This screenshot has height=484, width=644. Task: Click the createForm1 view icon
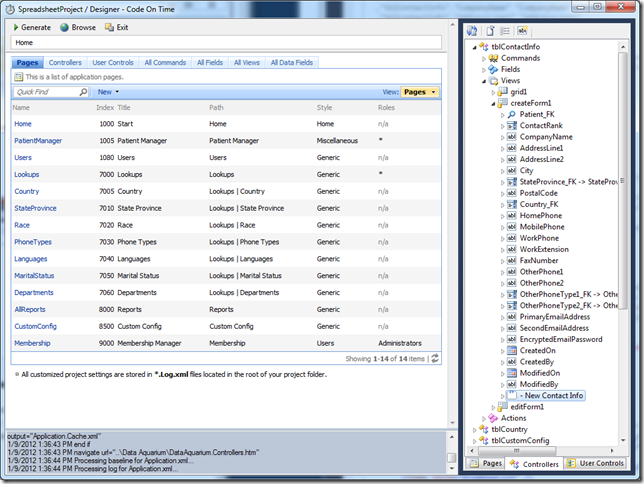point(503,103)
